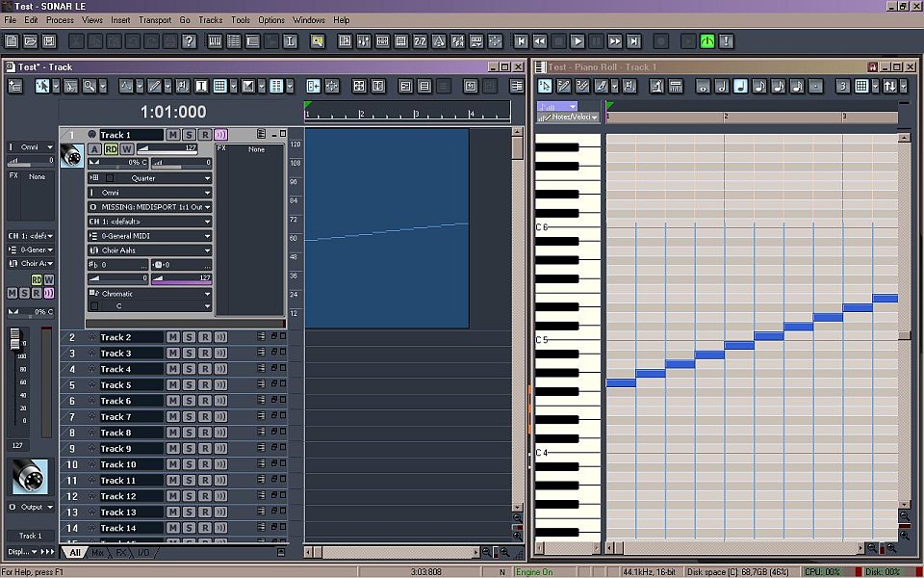Toggle triplet '3' button in Piano Roll

point(843,86)
